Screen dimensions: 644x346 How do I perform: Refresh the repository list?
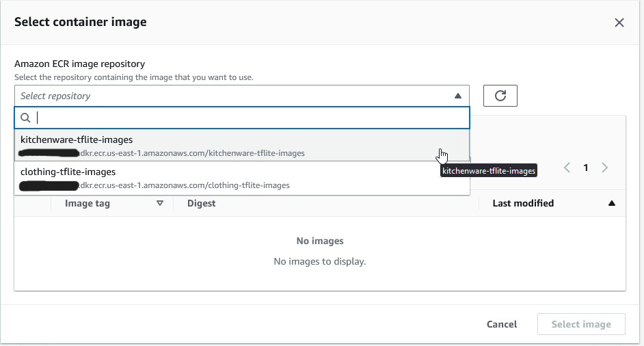coord(500,96)
